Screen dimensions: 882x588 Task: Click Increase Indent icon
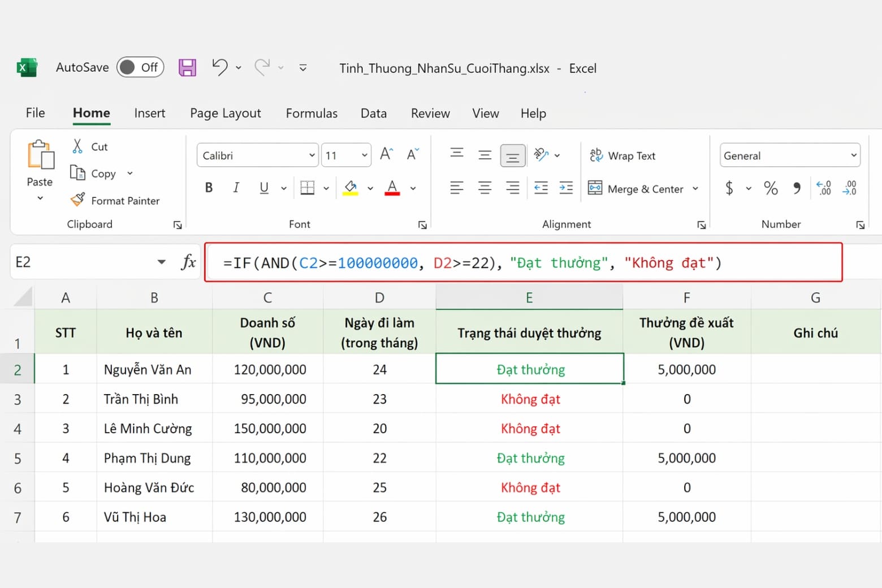(x=566, y=188)
